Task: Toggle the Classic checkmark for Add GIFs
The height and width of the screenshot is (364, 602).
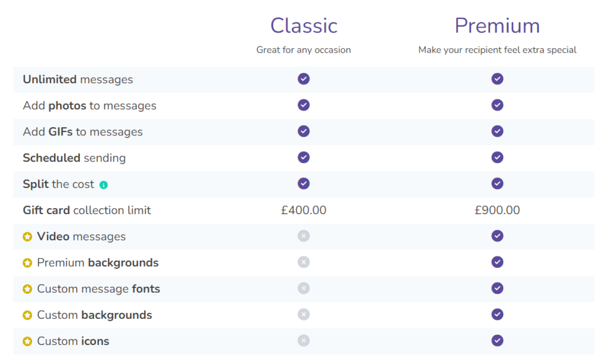Action: pyautogui.click(x=304, y=131)
